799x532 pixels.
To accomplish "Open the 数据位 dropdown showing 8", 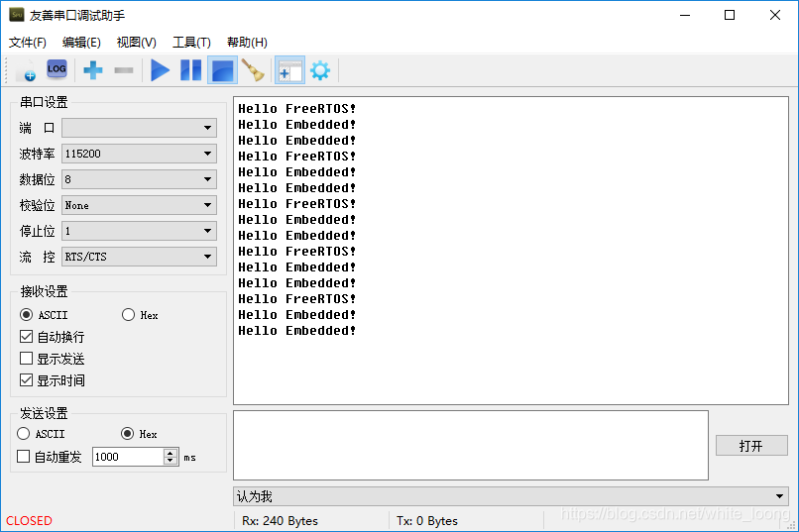I will click(139, 179).
